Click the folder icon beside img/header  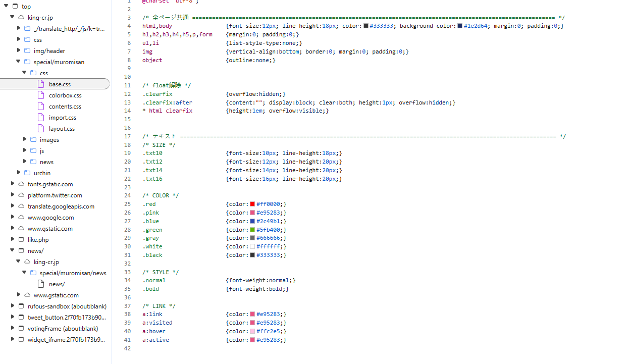(x=27, y=51)
